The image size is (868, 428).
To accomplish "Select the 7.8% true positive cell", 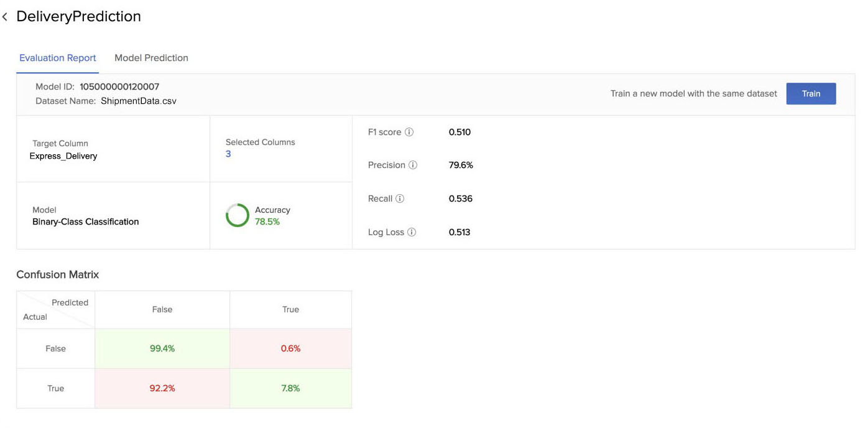I will pyautogui.click(x=290, y=388).
